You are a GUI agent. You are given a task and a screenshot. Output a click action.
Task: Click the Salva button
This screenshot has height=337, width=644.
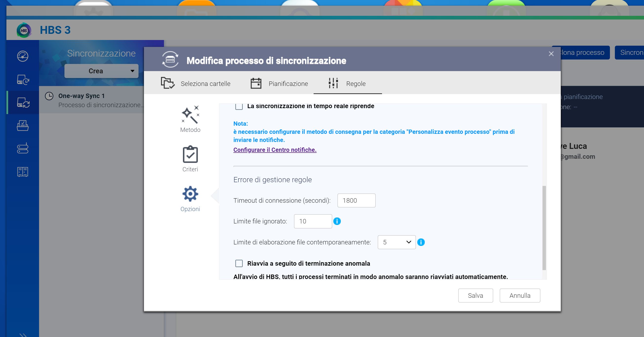475,296
